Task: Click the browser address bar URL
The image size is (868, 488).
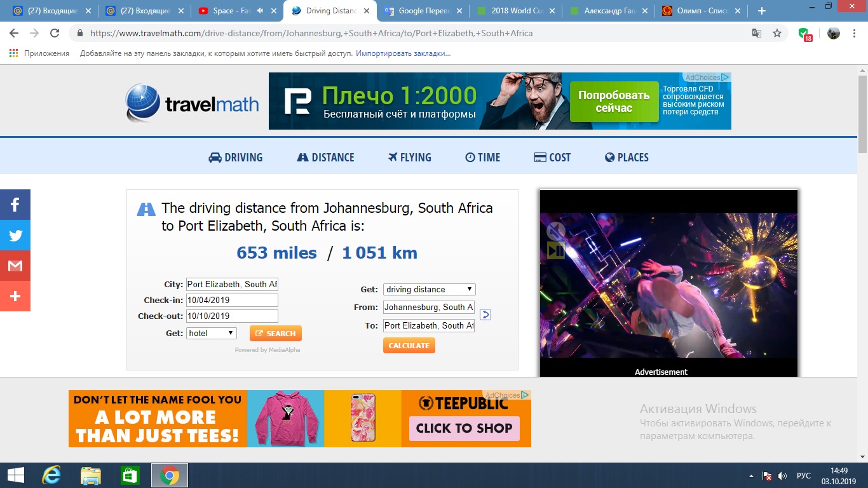Action: [311, 33]
